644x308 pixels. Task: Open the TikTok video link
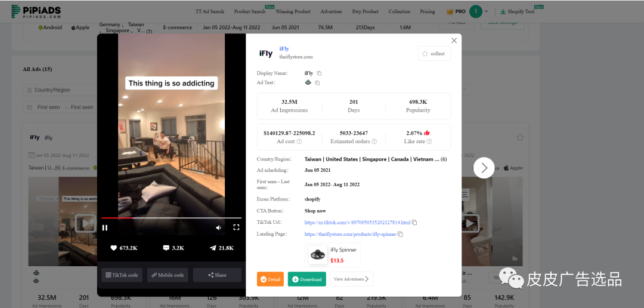click(x=357, y=223)
